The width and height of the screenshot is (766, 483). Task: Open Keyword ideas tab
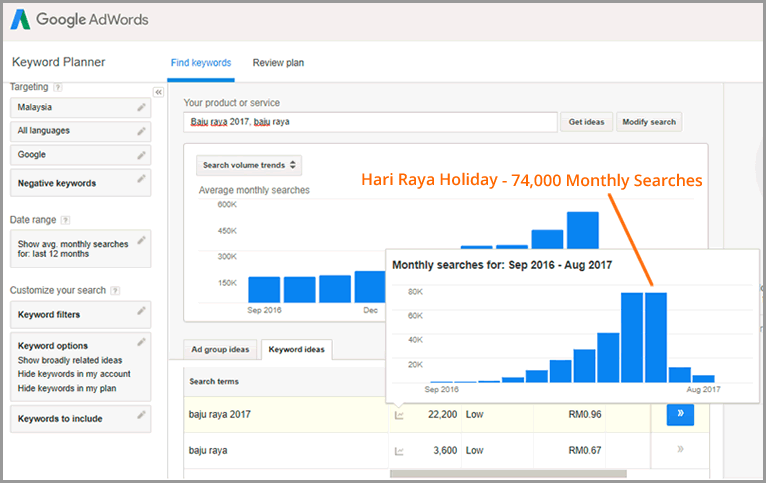point(297,349)
